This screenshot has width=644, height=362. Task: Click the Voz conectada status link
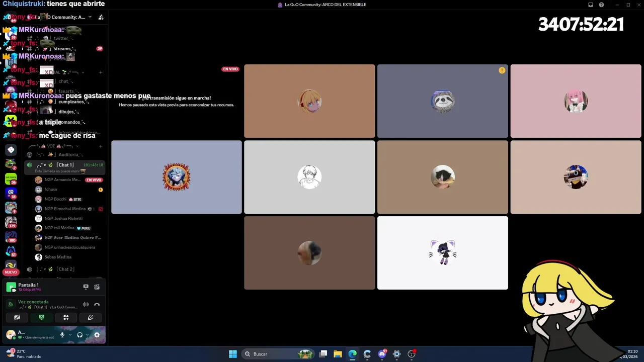(33, 302)
